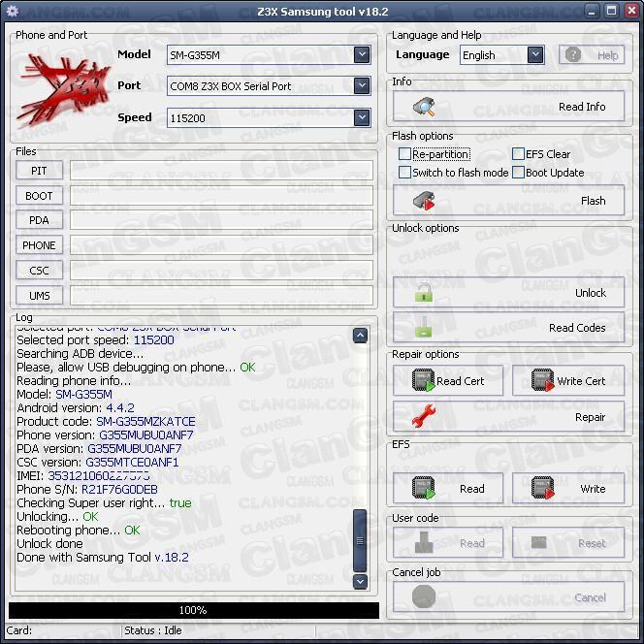Click the 'Checking Super user right... true' line

point(104,502)
